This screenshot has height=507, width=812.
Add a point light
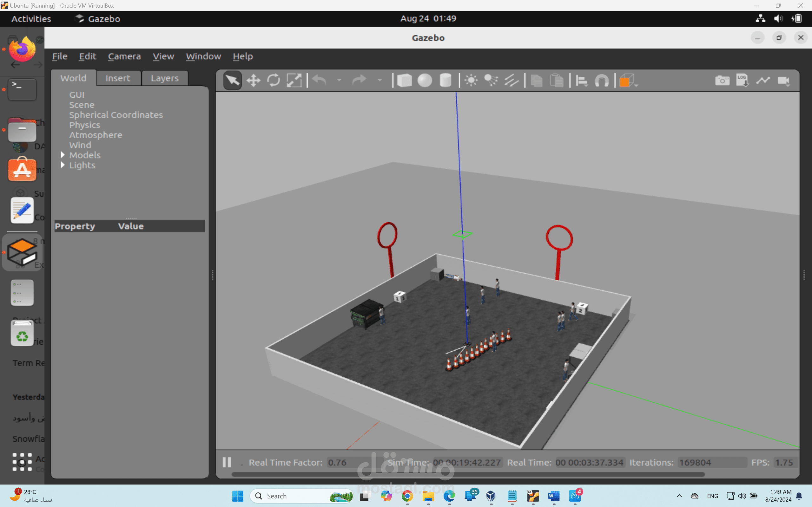point(471,81)
